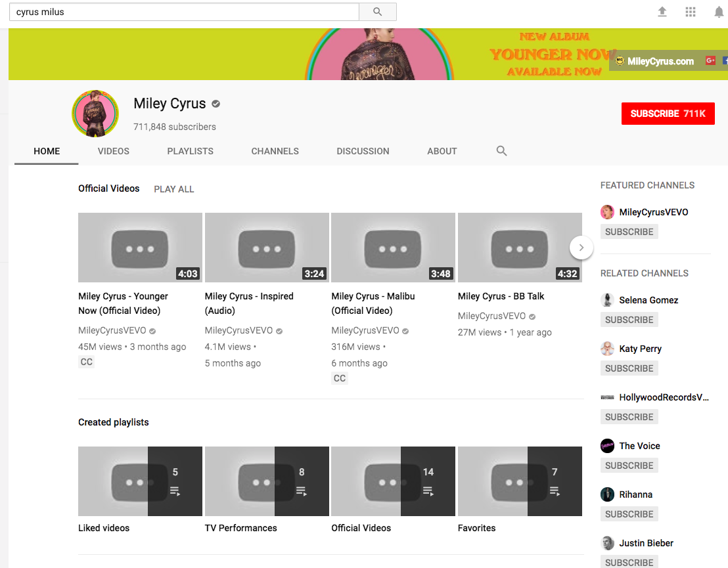This screenshot has height=568, width=728.
Task: Click the Miley Cyrus channel avatar
Action: coord(95,114)
